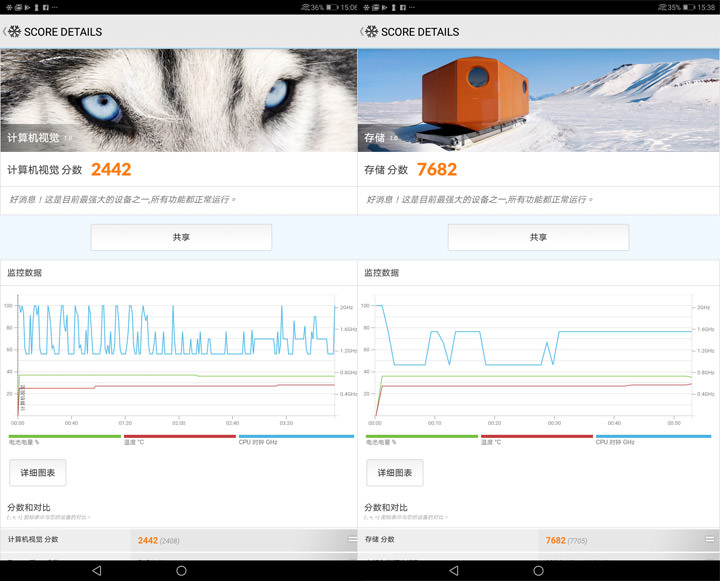
Task: Tap the snowflake back icon on Computer Vision screen
Action: (x=13, y=31)
